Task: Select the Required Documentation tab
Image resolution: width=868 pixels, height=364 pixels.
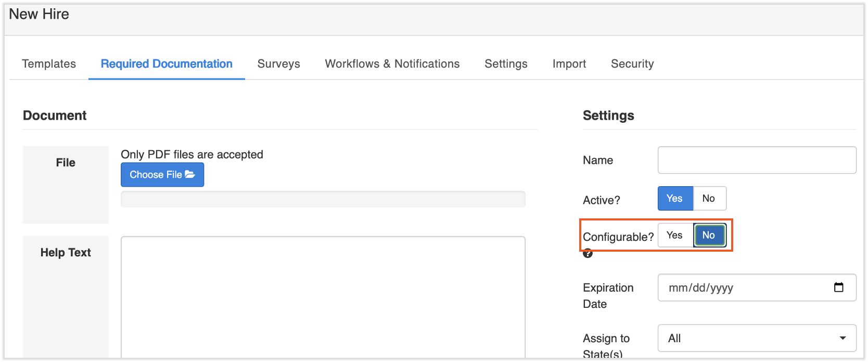Action: click(167, 64)
